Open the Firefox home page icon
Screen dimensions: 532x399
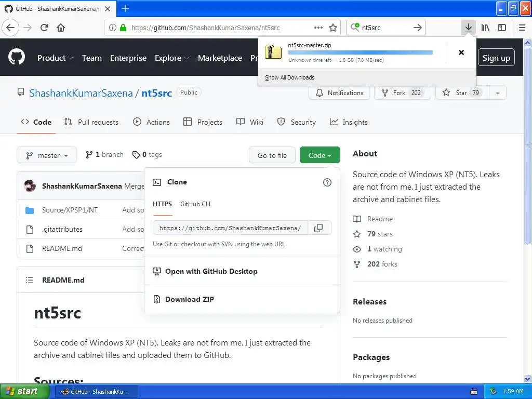tap(61, 28)
